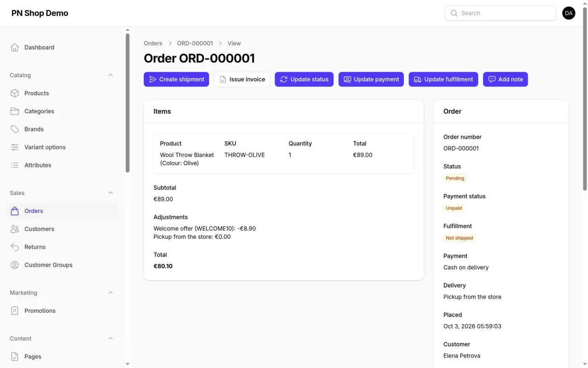Screen dimensions: 588x368
Task: Click the magnifier icon in search box
Action: 454,13
